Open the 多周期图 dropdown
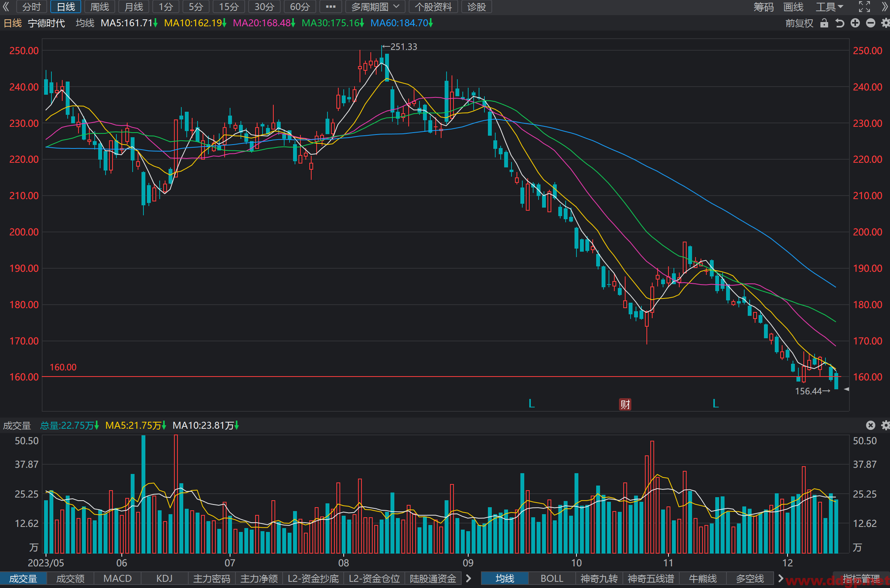The height and width of the screenshot is (588, 890). tap(375, 7)
